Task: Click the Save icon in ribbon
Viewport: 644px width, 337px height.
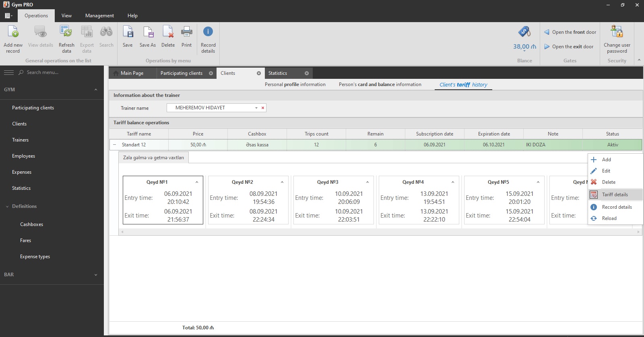Action: [x=128, y=32]
